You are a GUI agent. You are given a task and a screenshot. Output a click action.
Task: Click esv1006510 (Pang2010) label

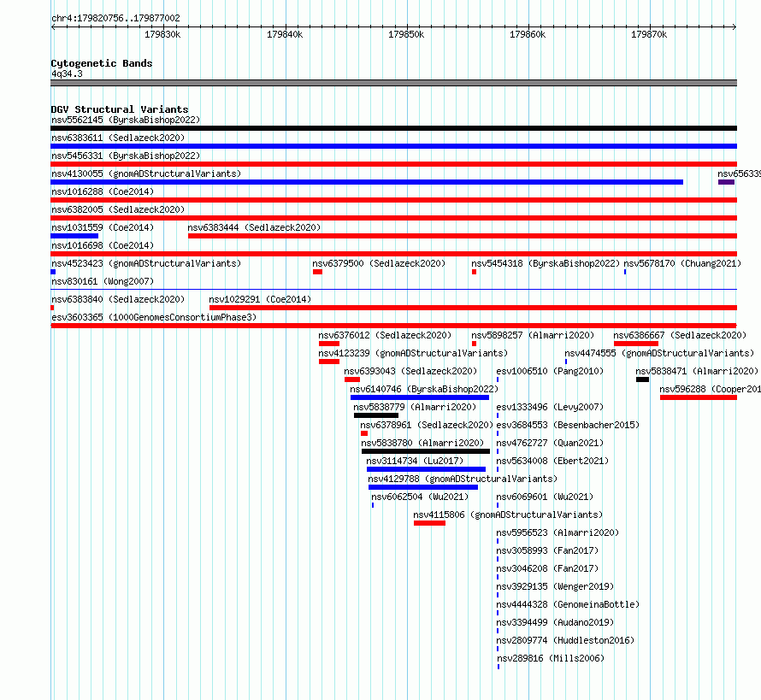(550, 371)
